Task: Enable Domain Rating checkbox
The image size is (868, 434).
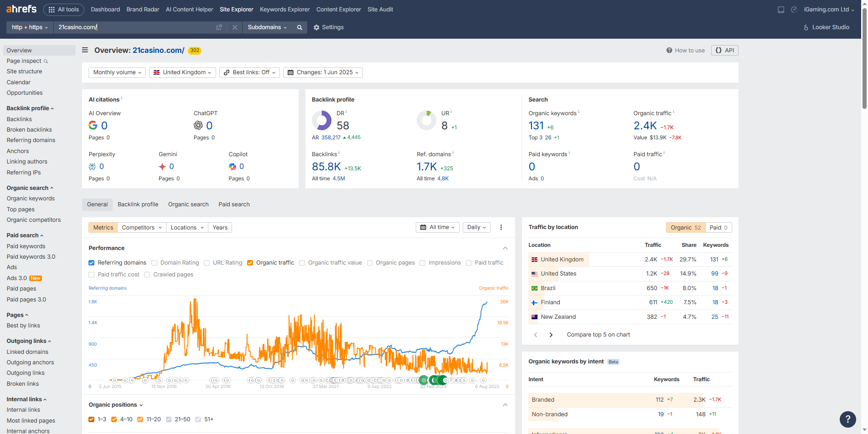Action: click(155, 263)
